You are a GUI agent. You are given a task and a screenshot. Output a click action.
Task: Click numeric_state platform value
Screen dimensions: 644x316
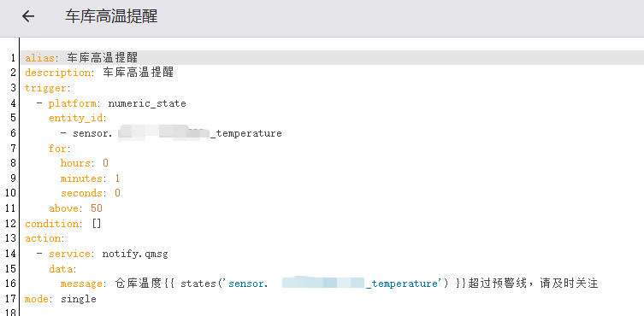coord(147,103)
